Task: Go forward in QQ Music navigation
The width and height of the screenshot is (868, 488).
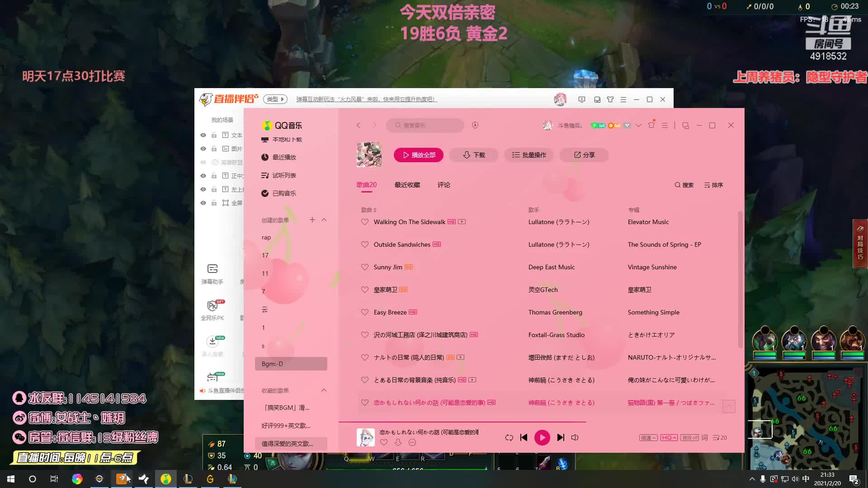Action: [374, 125]
